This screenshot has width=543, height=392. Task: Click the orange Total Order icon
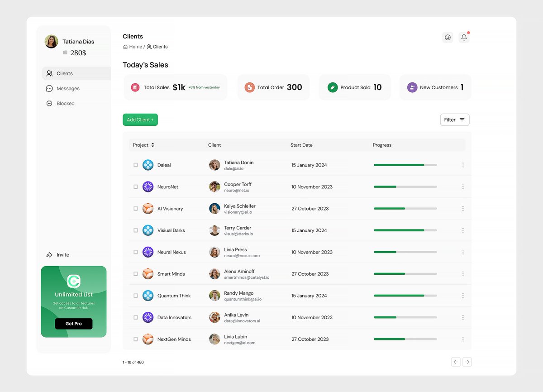coord(250,87)
